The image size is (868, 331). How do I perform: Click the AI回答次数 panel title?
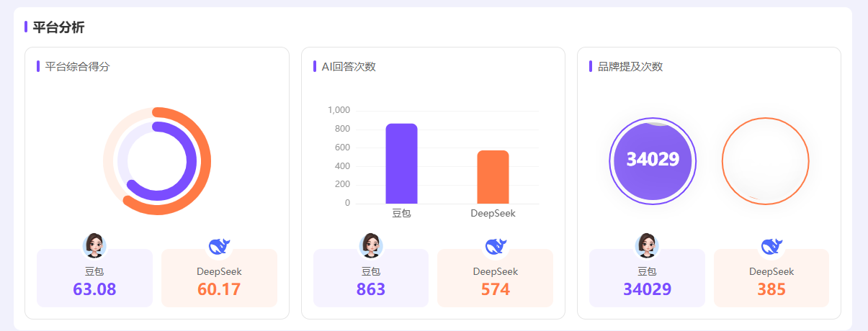(349, 66)
